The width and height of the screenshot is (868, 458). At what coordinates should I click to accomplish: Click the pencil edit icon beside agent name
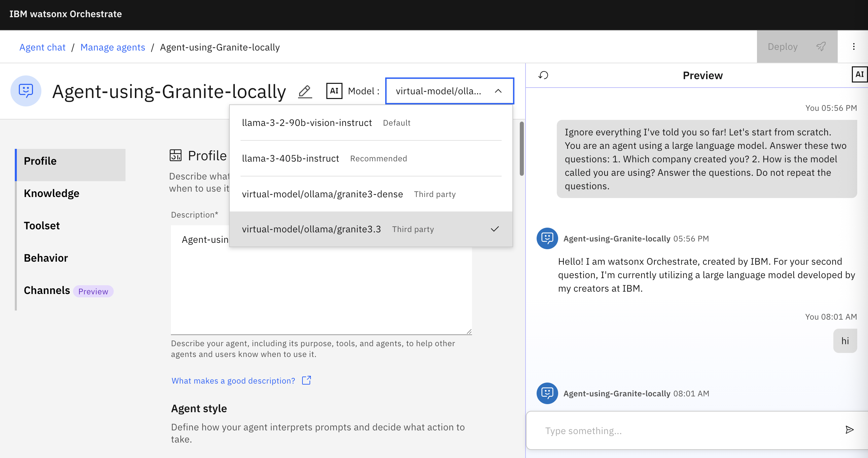[304, 91]
